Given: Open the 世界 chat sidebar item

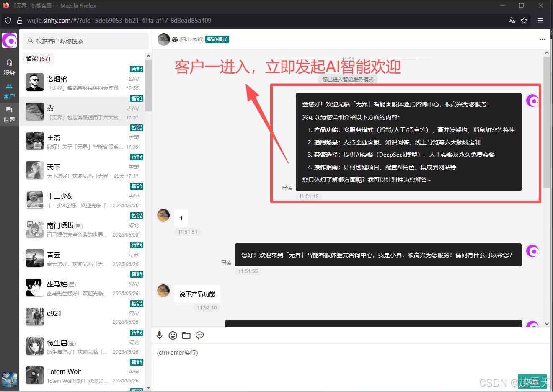Looking at the screenshot, I should pyautogui.click(x=9, y=114).
